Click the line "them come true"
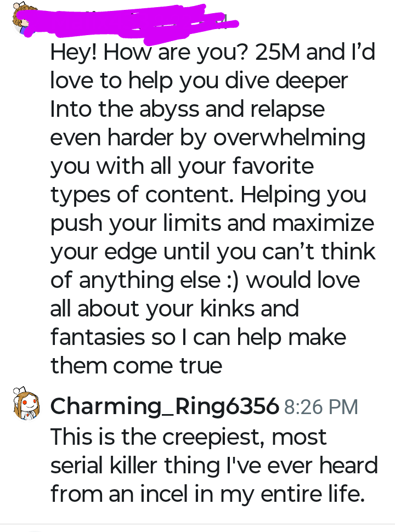 pos(136,365)
